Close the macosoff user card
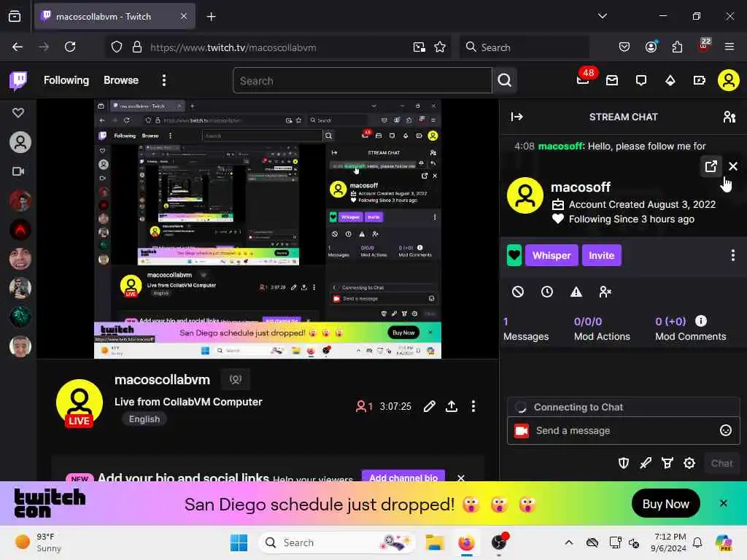The height and width of the screenshot is (560, 747). [x=733, y=166]
